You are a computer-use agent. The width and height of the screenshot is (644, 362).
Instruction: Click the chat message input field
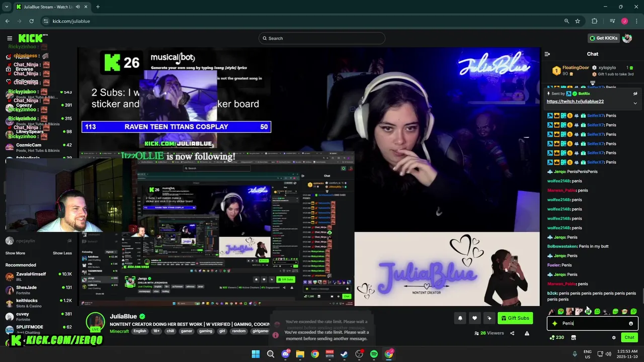coord(593,323)
